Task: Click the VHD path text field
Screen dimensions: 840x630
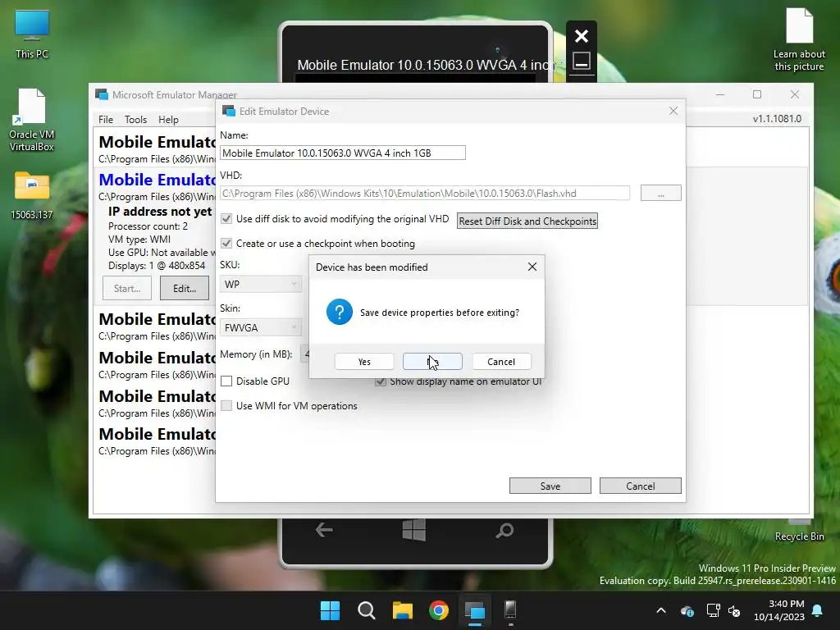Action: coord(425,194)
